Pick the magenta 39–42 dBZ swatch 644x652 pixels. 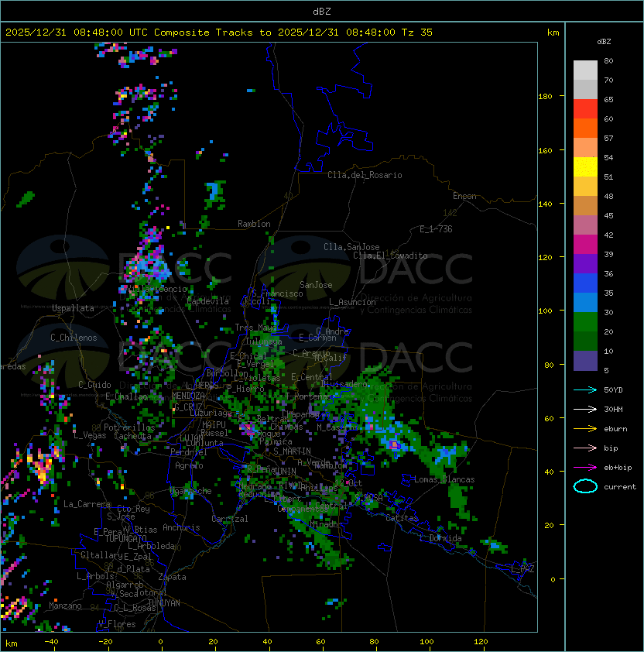(x=585, y=245)
